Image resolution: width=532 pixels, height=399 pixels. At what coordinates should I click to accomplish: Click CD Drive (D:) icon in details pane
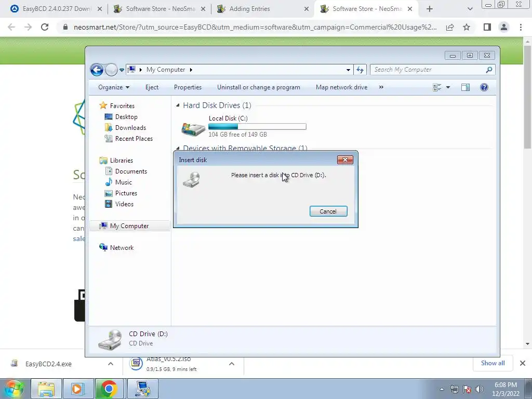pos(110,339)
